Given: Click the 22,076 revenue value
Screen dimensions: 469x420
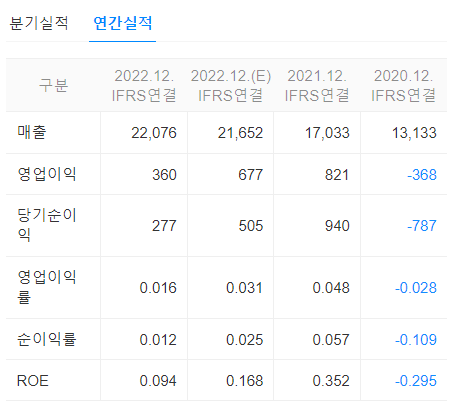Looking at the screenshot, I should point(154,133).
